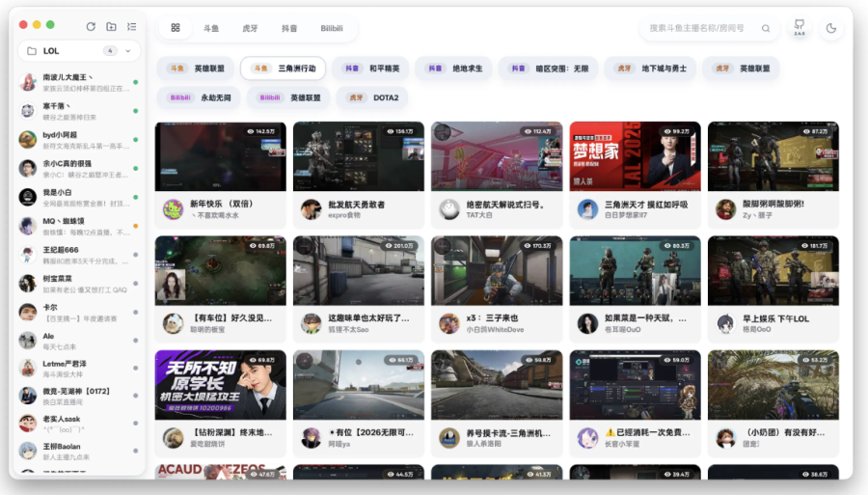Click the 如果菜是一种天赋 stream title
868x495 pixels.
coord(645,318)
